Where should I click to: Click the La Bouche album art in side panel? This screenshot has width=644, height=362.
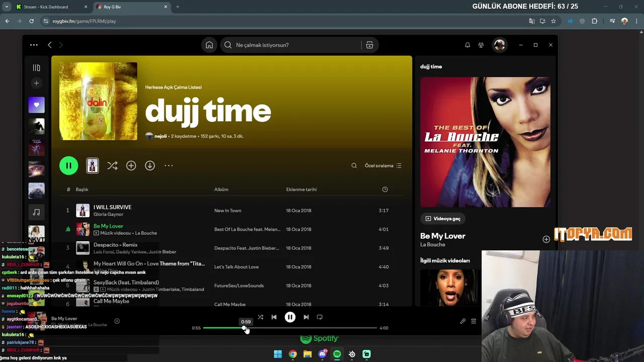(485, 142)
